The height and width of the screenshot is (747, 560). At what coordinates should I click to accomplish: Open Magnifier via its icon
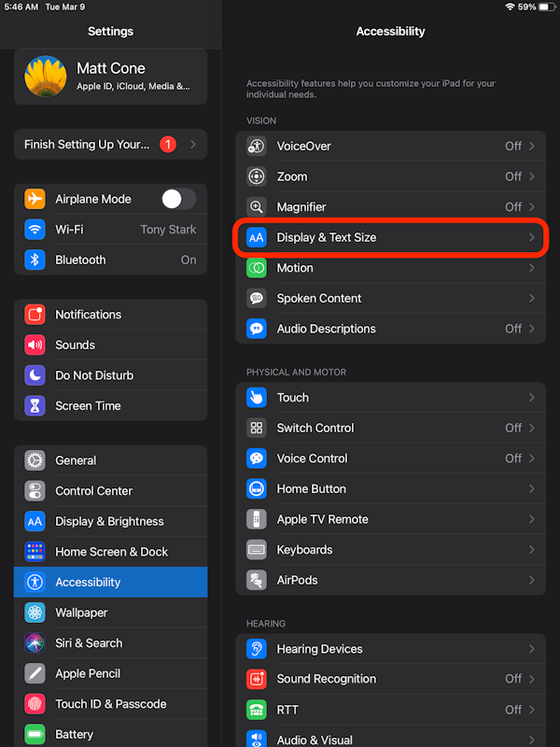pos(255,206)
